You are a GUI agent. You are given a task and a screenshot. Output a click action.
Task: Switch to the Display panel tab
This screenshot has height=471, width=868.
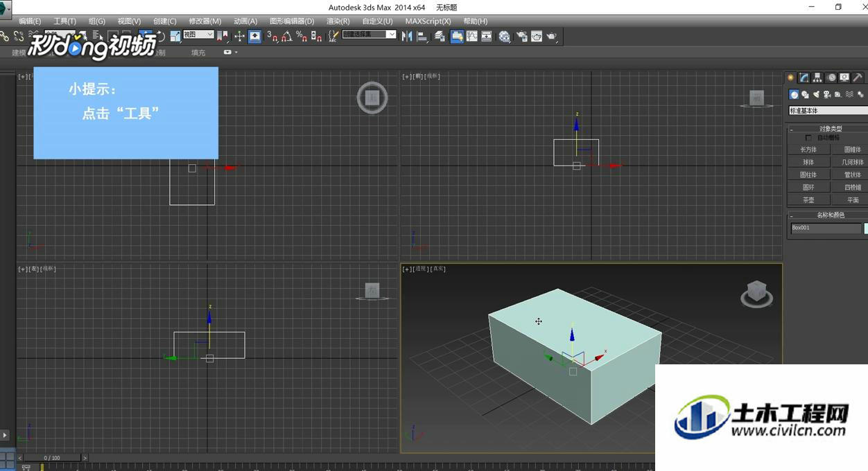coord(844,78)
